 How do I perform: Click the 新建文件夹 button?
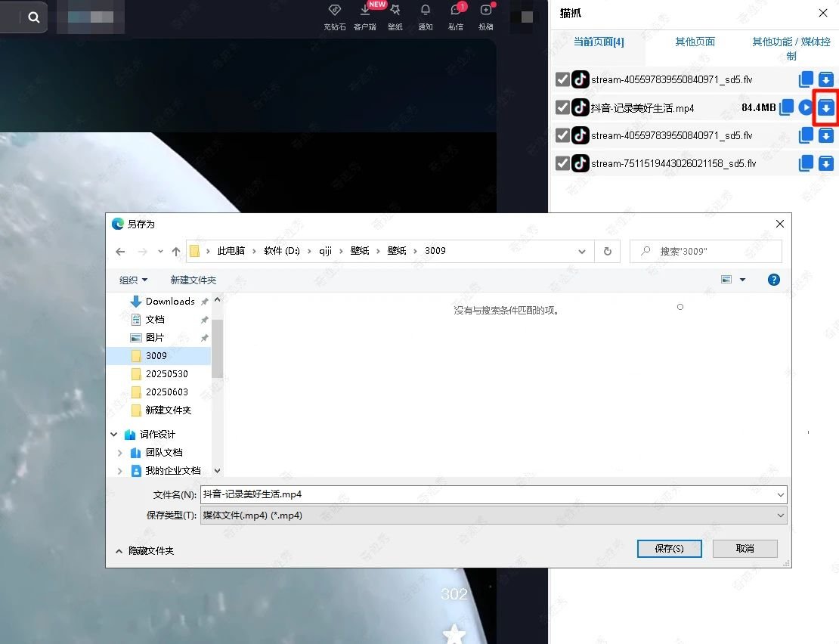[x=193, y=280]
